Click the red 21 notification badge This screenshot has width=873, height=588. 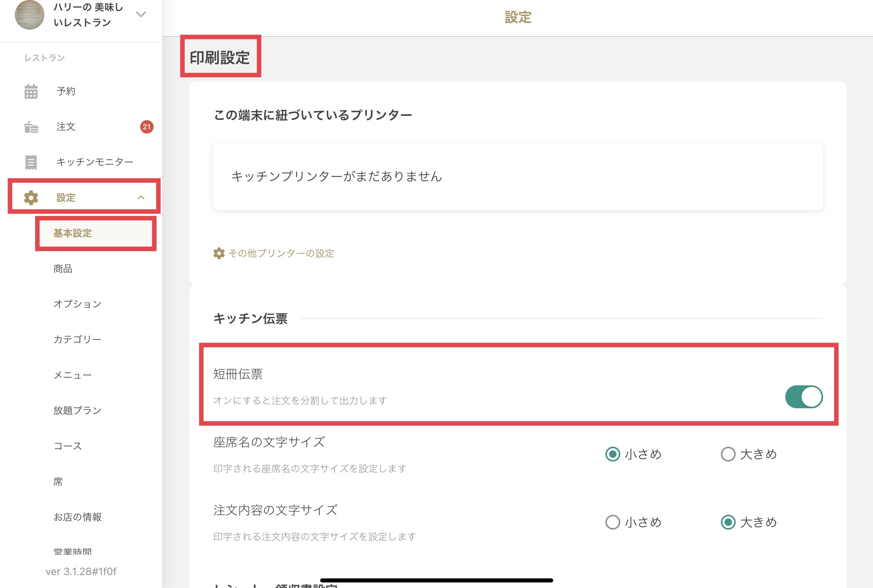(x=146, y=127)
